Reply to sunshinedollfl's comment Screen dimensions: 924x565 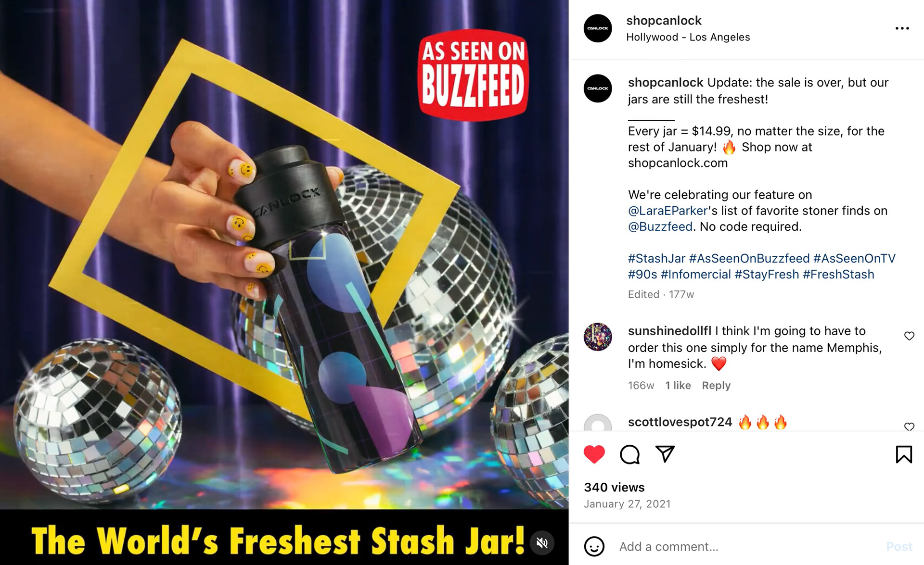(716, 386)
